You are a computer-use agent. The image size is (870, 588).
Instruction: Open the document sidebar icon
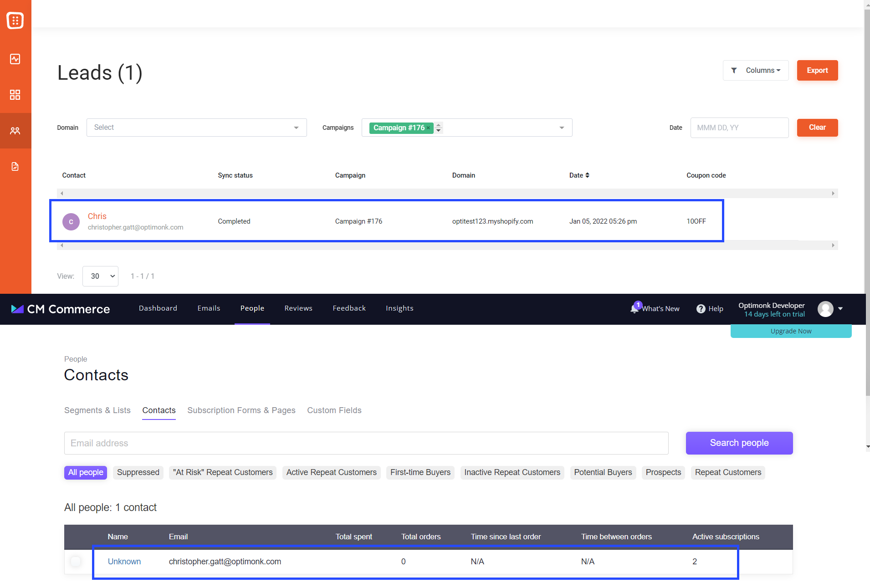pos(15,167)
